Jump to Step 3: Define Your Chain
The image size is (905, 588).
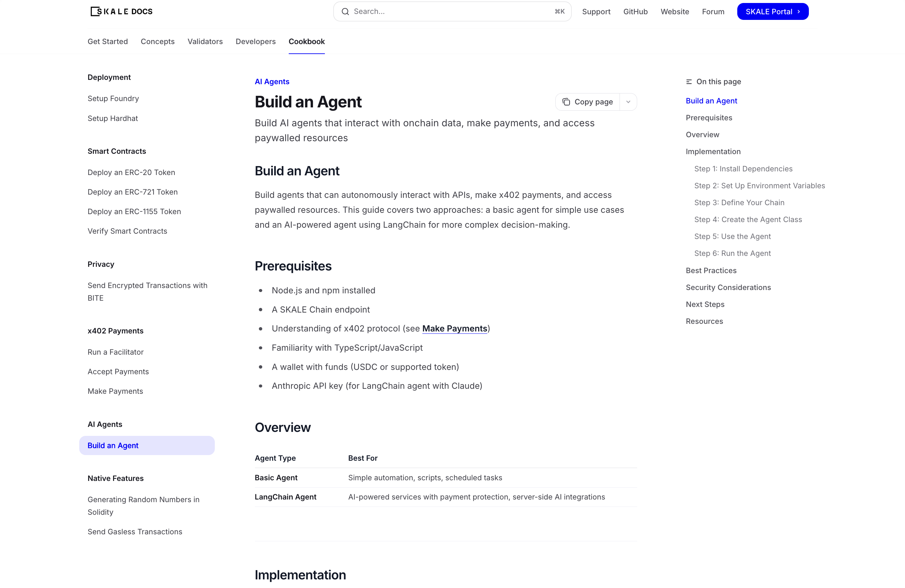pyautogui.click(x=739, y=203)
